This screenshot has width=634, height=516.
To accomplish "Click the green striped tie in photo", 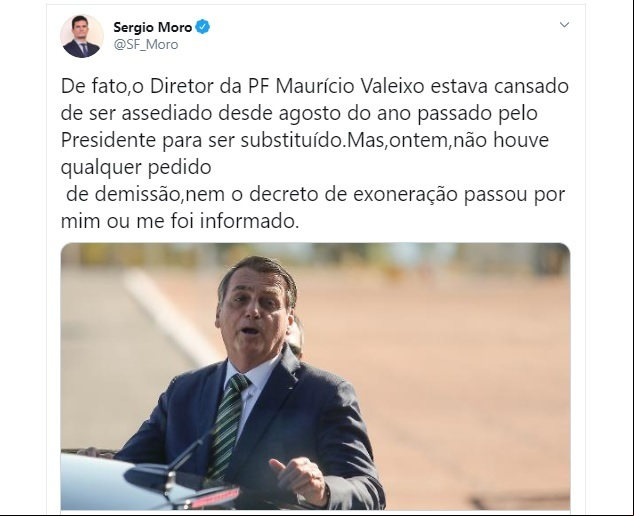I will point(226,425).
